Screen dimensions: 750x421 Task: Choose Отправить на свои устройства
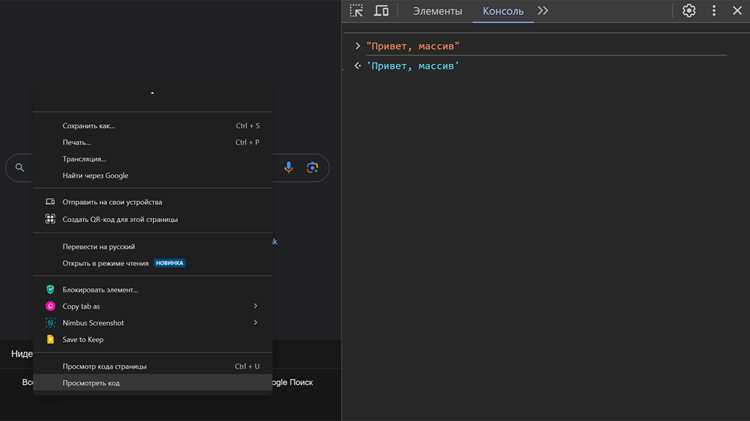(153, 202)
